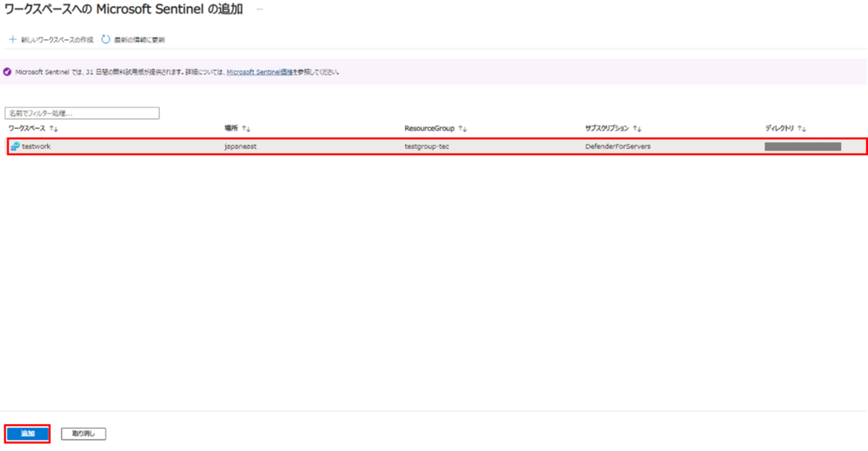Click the plus icon for new workspace
This screenshot has height=451, width=868.
[12, 39]
